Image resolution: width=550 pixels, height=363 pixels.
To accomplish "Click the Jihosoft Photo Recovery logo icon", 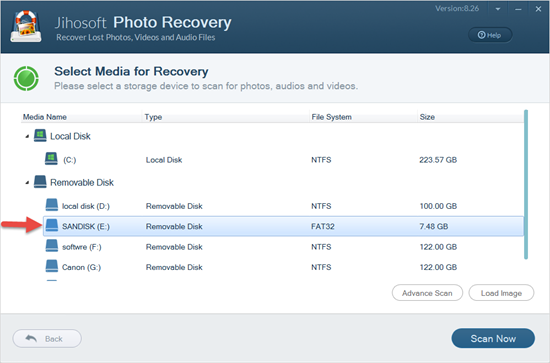I will click(x=26, y=27).
